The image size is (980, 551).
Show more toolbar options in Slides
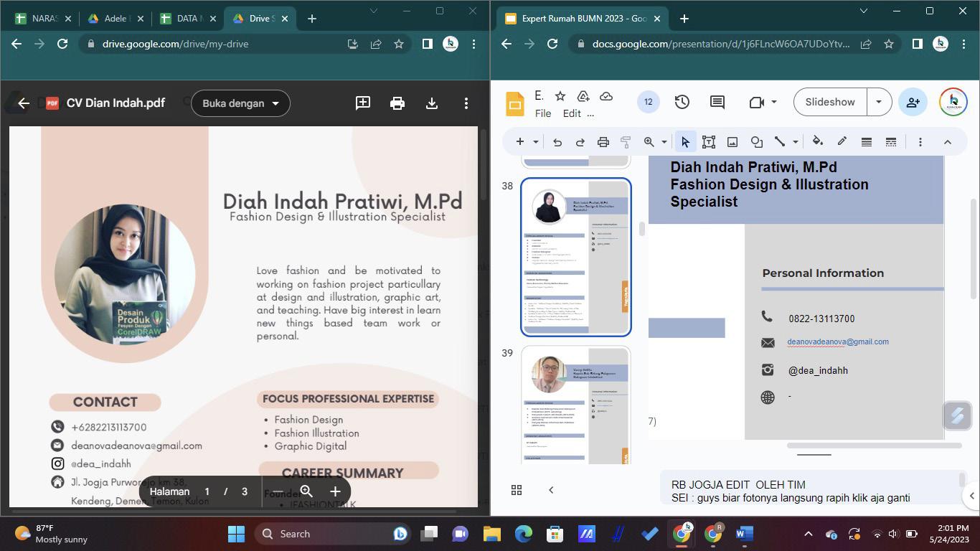click(x=920, y=142)
